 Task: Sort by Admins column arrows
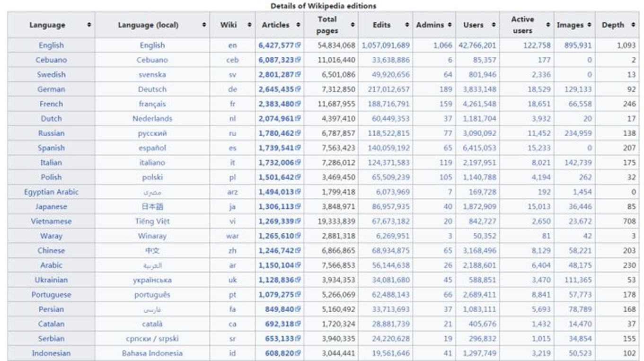tap(450, 25)
